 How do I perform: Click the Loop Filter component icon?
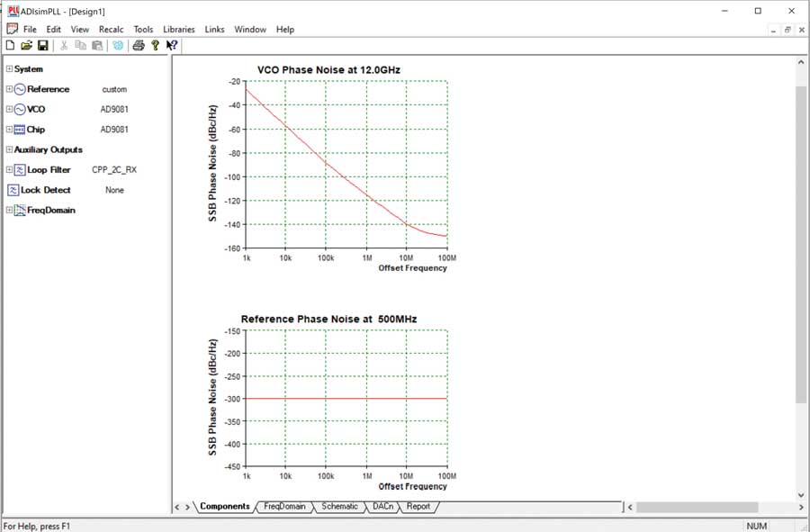pyautogui.click(x=19, y=169)
